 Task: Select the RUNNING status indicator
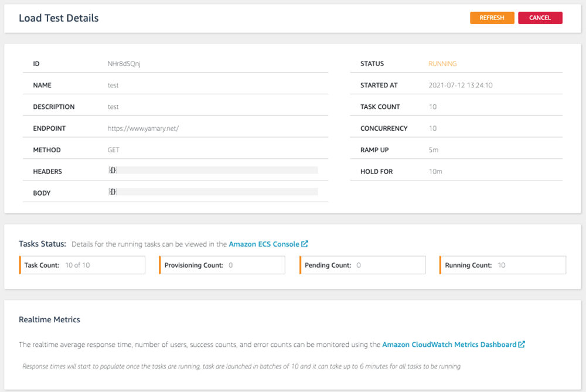click(442, 63)
